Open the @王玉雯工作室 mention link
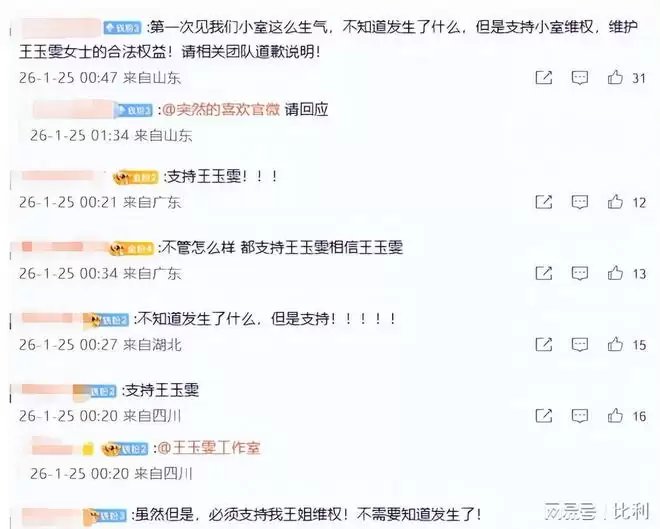 tap(209, 448)
